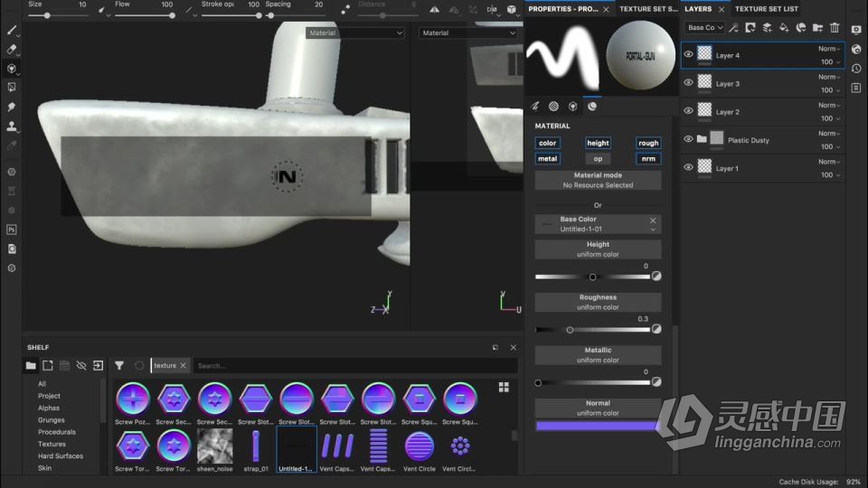Open left viewport Material dropdown
Screen dimensions: 868x488
pyautogui.click(x=354, y=33)
